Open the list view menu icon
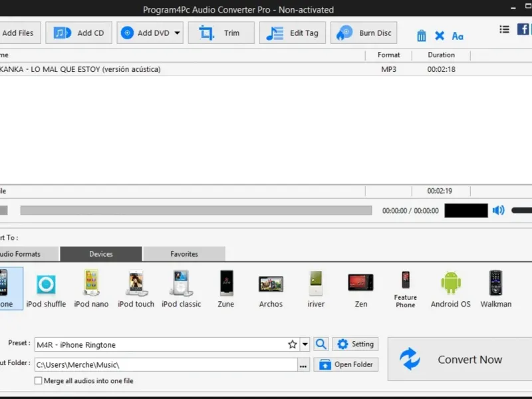The height and width of the screenshot is (399, 532). (504, 29)
